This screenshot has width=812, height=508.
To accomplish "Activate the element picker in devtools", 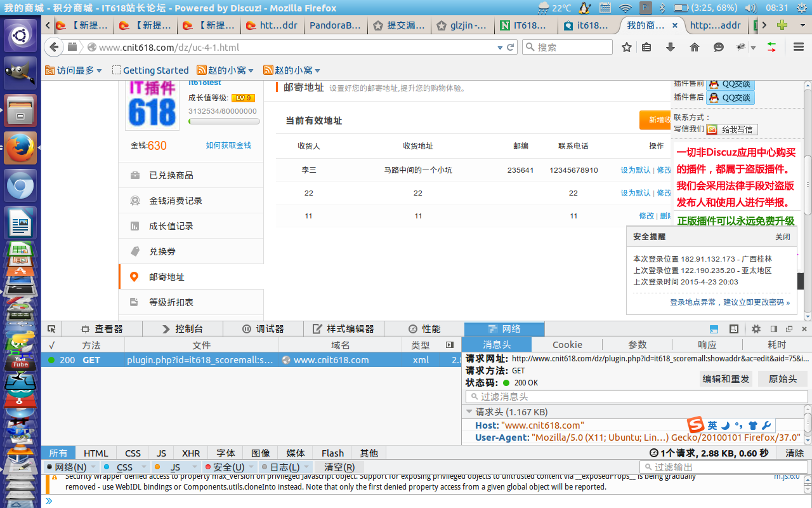I will (x=52, y=329).
